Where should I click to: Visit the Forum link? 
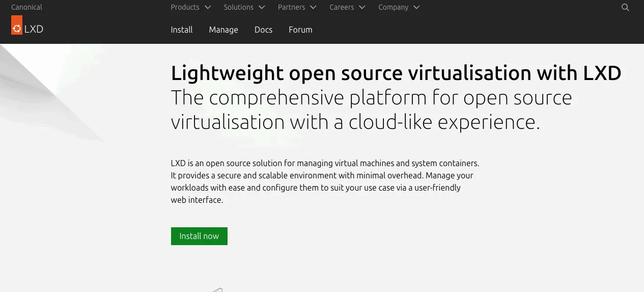(300, 30)
